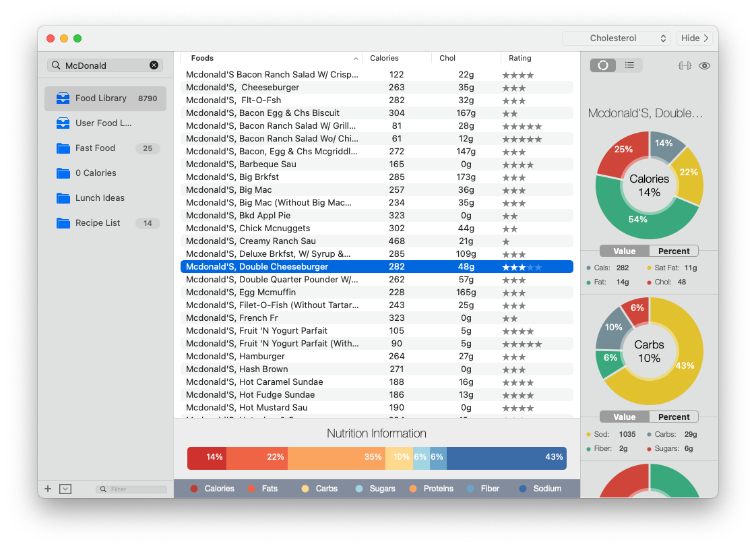Click the blue Sodium bar segment
Viewport: 756px width, 548px height.
coord(505,457)
